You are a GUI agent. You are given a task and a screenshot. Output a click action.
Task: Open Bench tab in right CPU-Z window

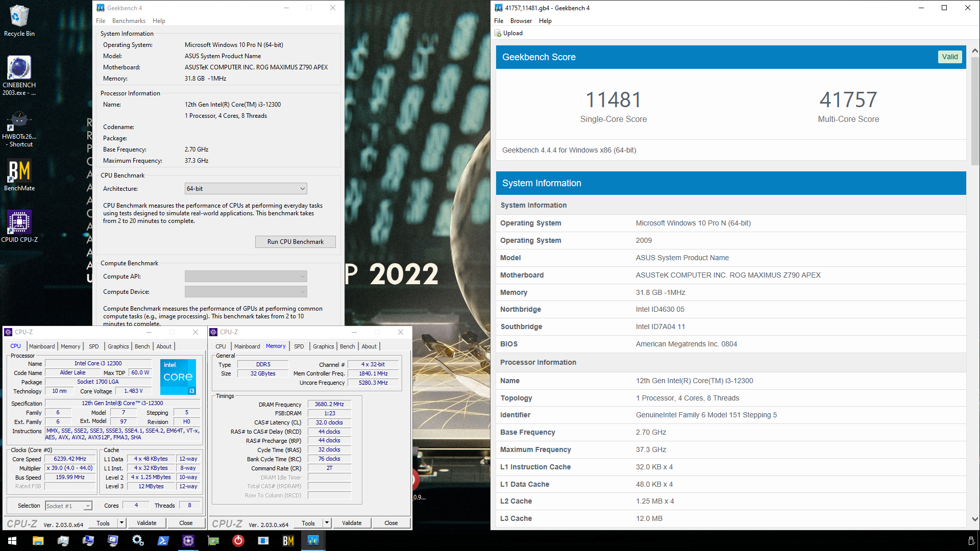coord(348,346)
